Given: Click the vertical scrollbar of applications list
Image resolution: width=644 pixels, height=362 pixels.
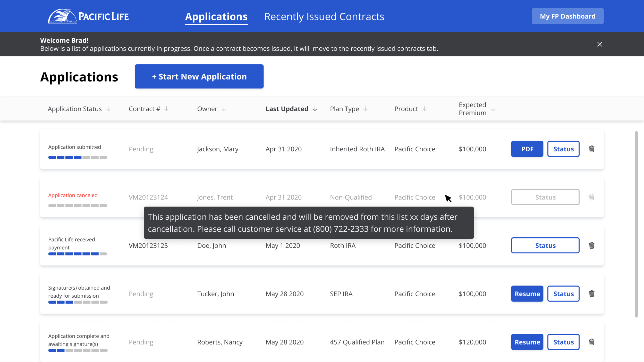Looking at the screenshot, I should pos(636,224).
